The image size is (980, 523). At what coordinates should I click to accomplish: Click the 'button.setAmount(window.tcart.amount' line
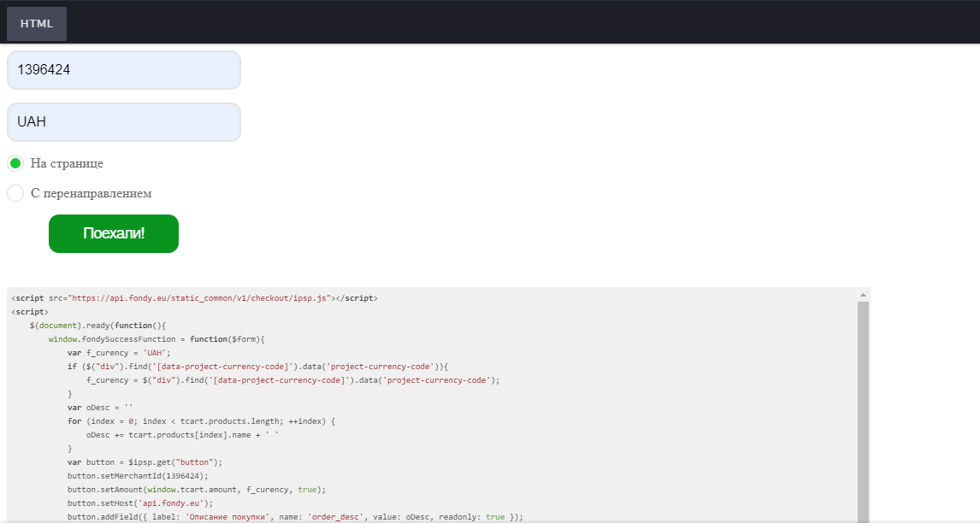click(x=197, y=490)
